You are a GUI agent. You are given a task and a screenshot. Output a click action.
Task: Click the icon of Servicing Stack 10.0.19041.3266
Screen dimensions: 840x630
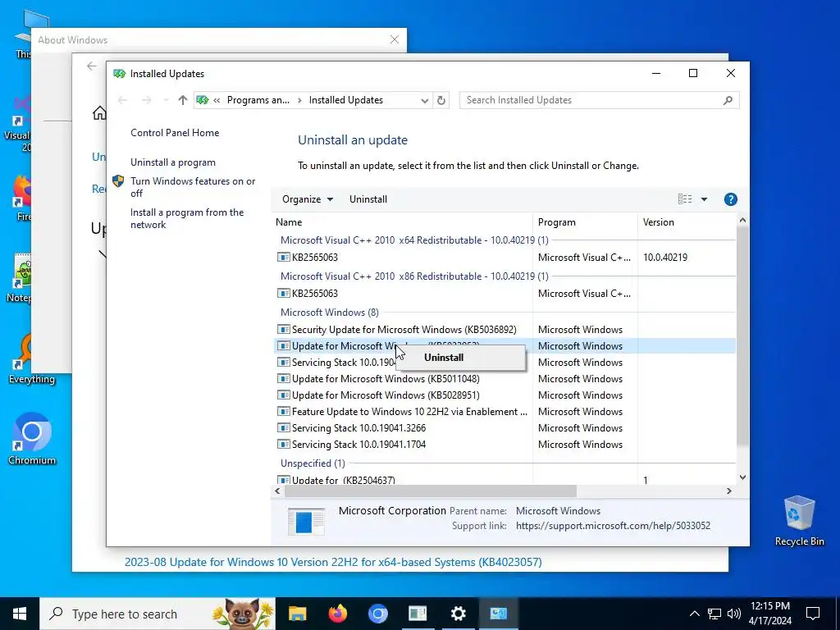tap(283, 428)
